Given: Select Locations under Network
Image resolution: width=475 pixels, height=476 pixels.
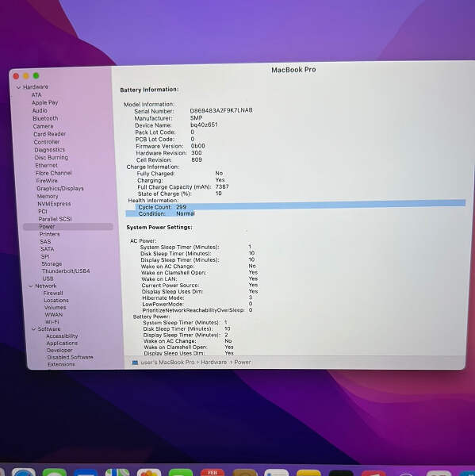Looking at the screenshot, I should tap(56, 301).
